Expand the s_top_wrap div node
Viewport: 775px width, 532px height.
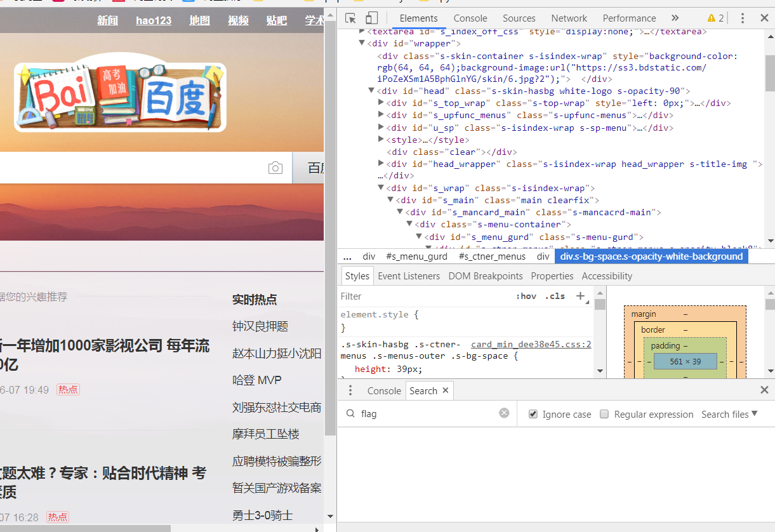[x=381, y=103]
